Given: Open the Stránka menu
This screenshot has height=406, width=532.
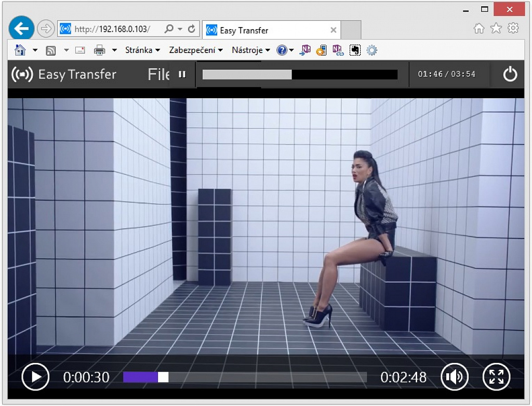Looking at the screenshot, I should pyautogui.click(x=142, y=50).
